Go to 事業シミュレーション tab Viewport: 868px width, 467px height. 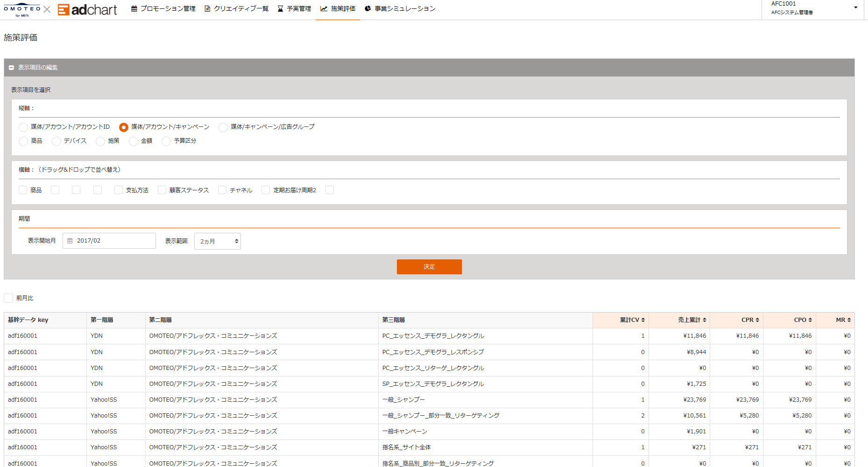click(x=400, y=9)
